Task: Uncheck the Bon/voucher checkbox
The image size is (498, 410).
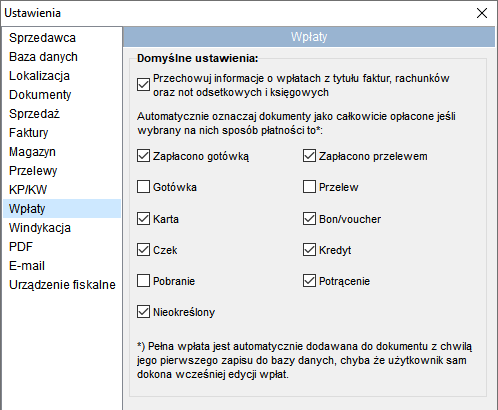Action: [x=309, y=219]
